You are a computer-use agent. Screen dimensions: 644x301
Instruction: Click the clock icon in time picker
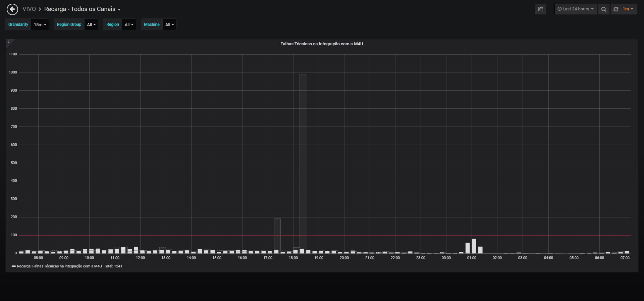click(559, 9)
